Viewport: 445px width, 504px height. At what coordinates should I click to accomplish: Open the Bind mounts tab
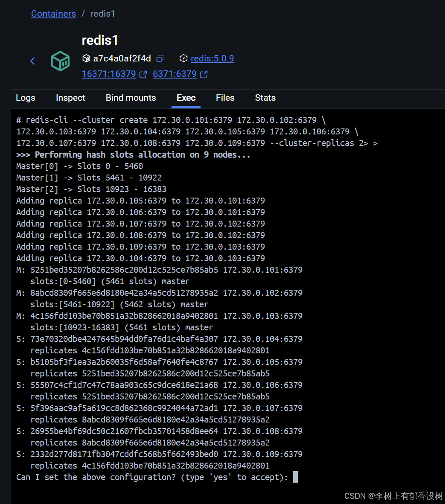131,98
